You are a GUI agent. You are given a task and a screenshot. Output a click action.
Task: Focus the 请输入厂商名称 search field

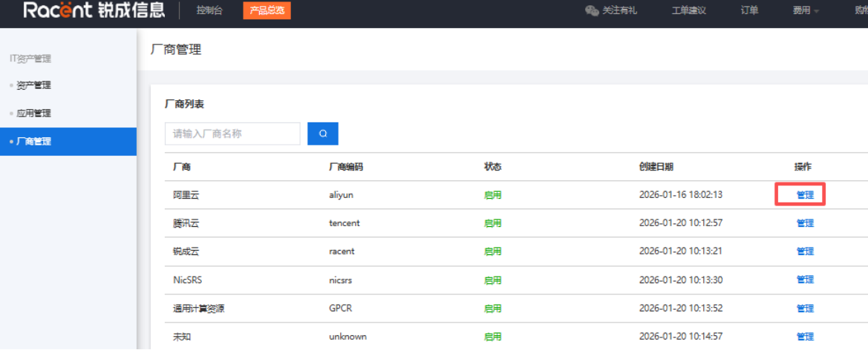[x=232, y=133]
